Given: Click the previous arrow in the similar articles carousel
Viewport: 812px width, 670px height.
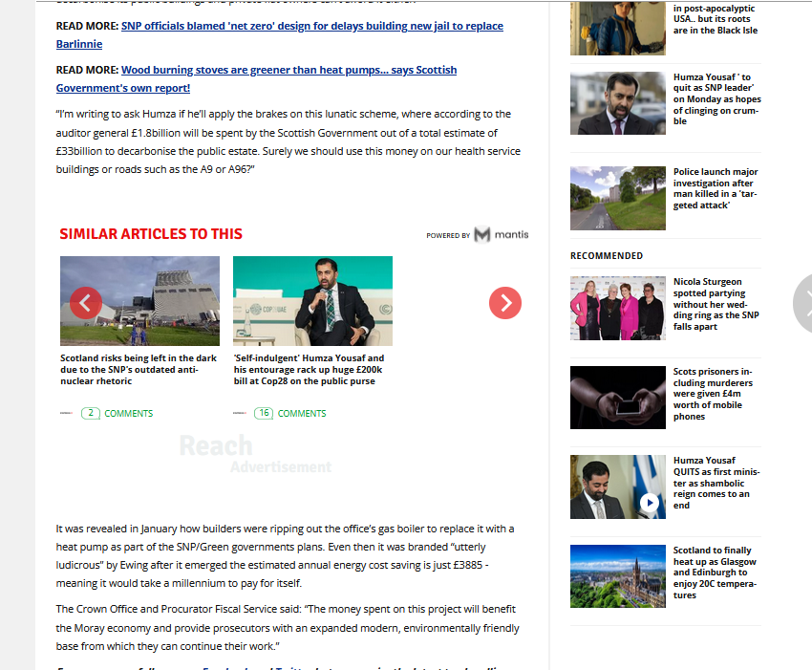Looking at the screenshot, I should click(x=86, y=303).
